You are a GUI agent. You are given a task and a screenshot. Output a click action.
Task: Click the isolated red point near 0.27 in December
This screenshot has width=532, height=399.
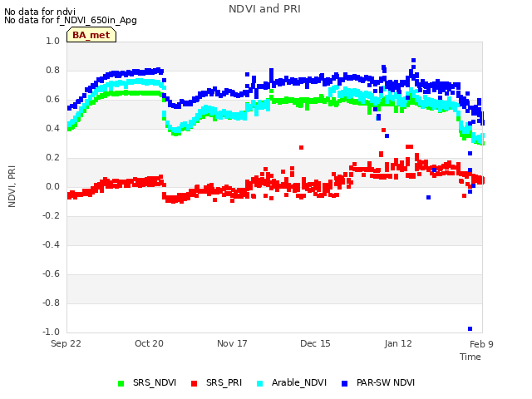(301, 148)
